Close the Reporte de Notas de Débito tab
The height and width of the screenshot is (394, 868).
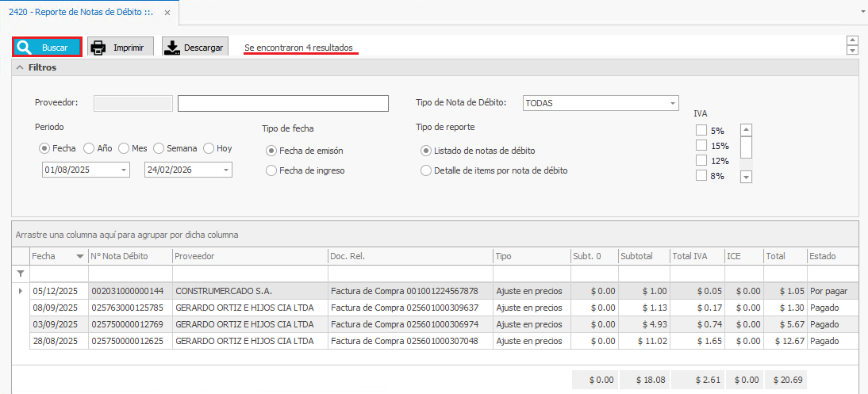click(x=167, y=13)
